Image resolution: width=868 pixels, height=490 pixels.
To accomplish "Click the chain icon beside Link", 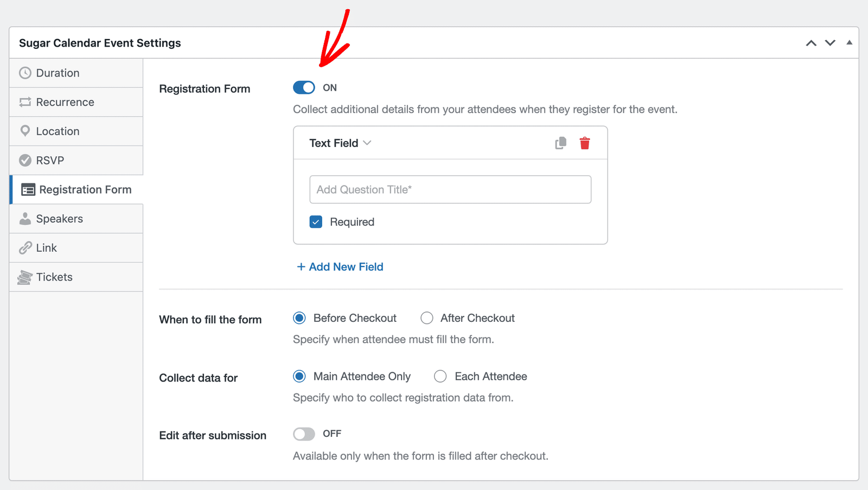I will [x=25, y=247].
